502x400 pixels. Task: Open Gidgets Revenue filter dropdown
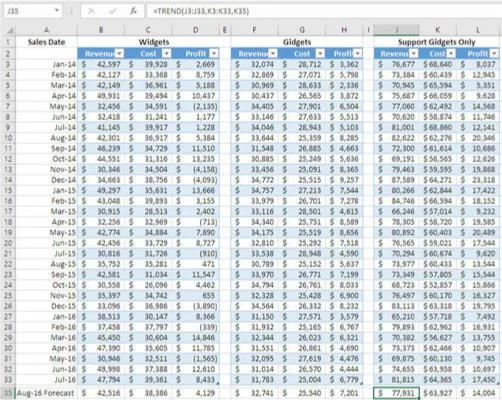(x=273, y=53)
